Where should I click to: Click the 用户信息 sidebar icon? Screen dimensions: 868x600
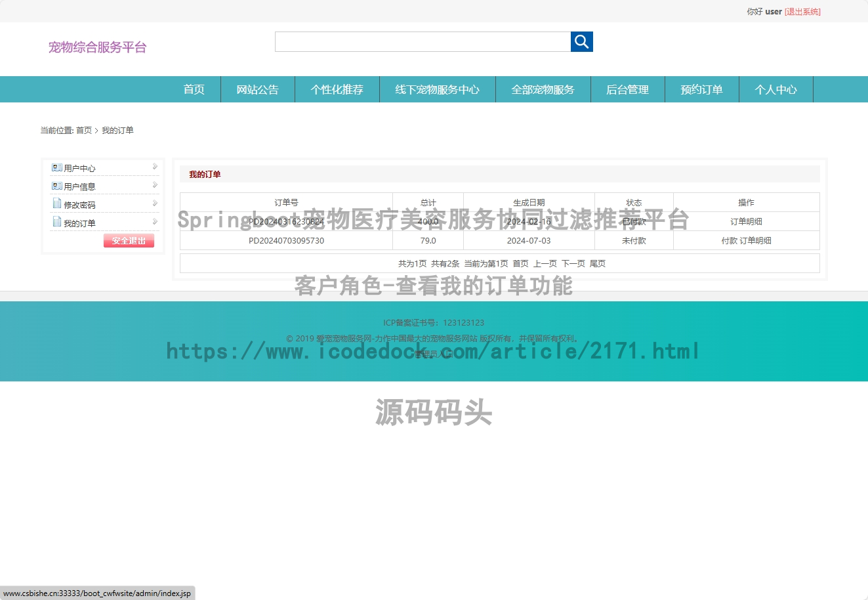point(57,186)
